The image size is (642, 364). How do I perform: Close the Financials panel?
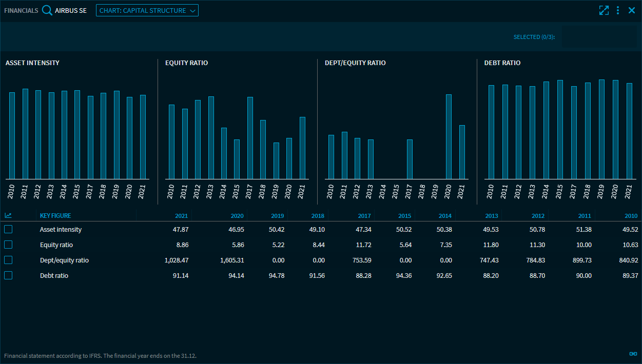(632, 10)
